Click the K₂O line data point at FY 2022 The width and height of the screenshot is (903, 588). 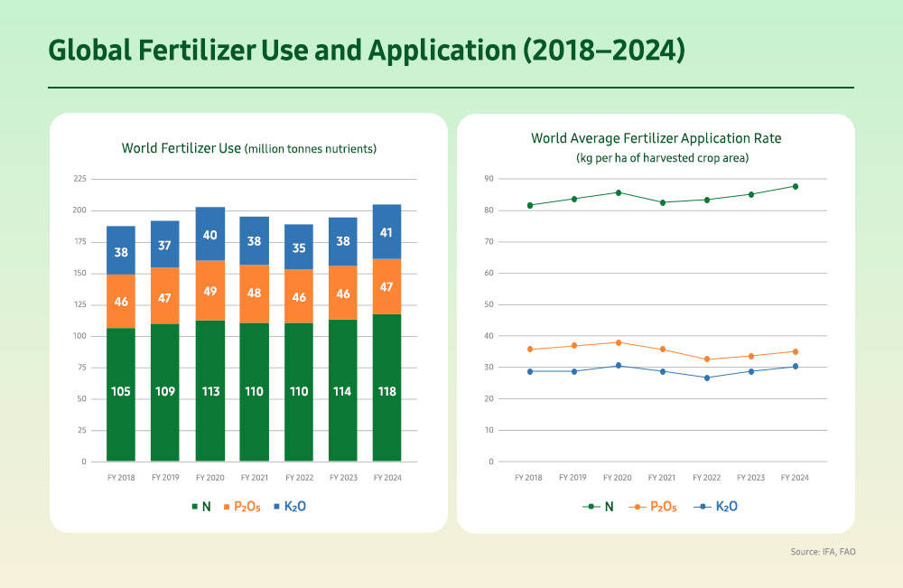(x=706, y=378)
